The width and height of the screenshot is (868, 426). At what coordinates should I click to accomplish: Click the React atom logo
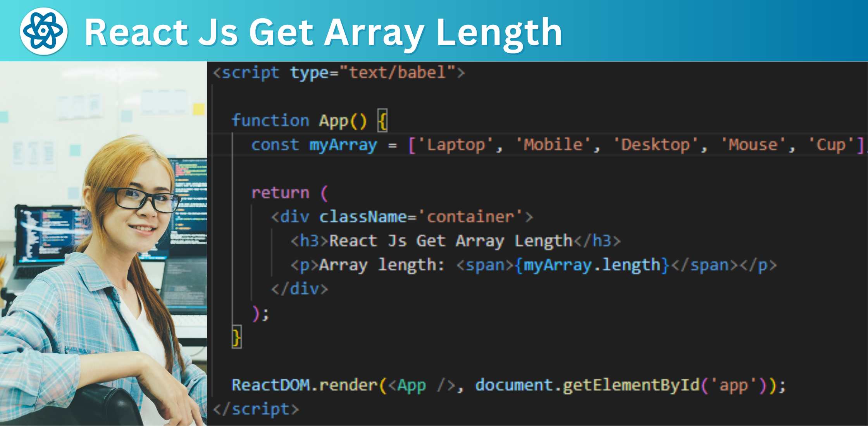coord(43,31)
